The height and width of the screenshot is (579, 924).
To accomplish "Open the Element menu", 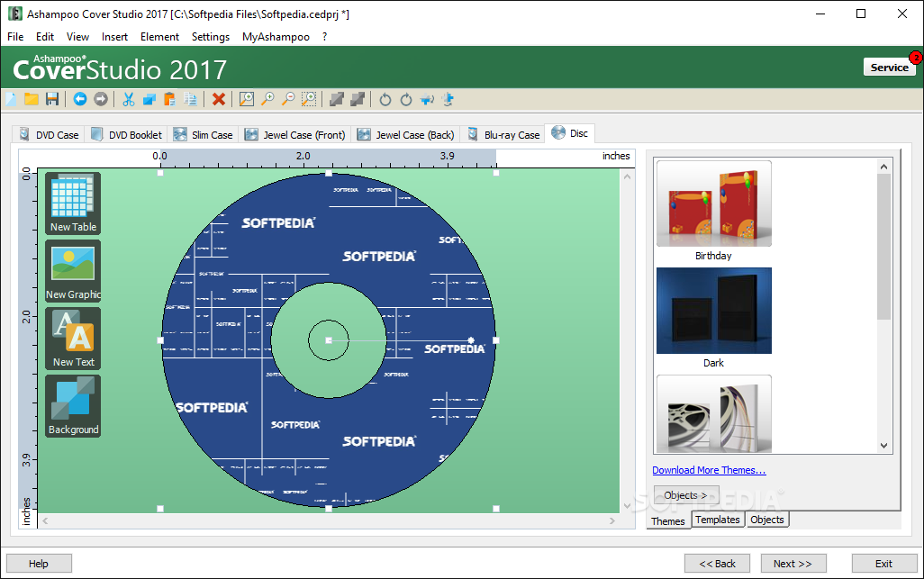I will point(159,37).
